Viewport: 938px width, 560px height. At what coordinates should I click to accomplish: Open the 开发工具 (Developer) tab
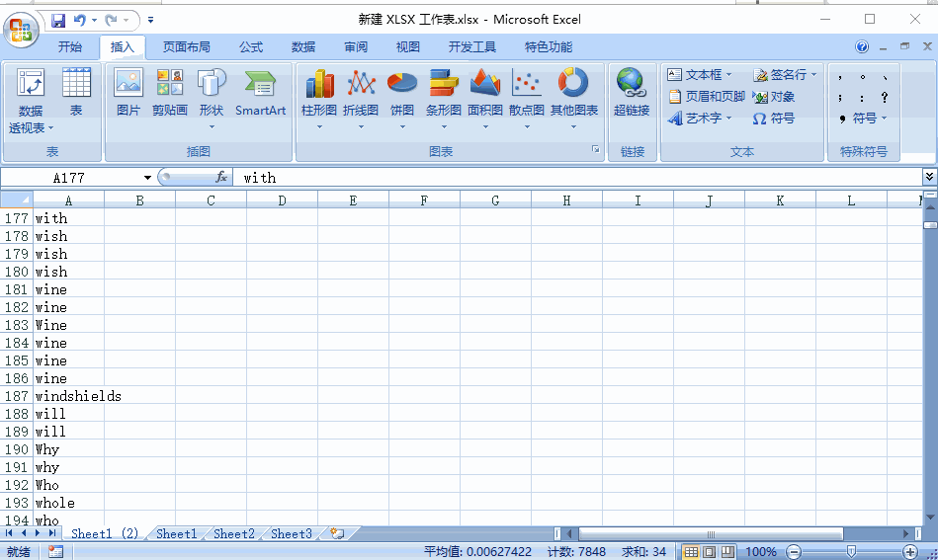point(472,46)
